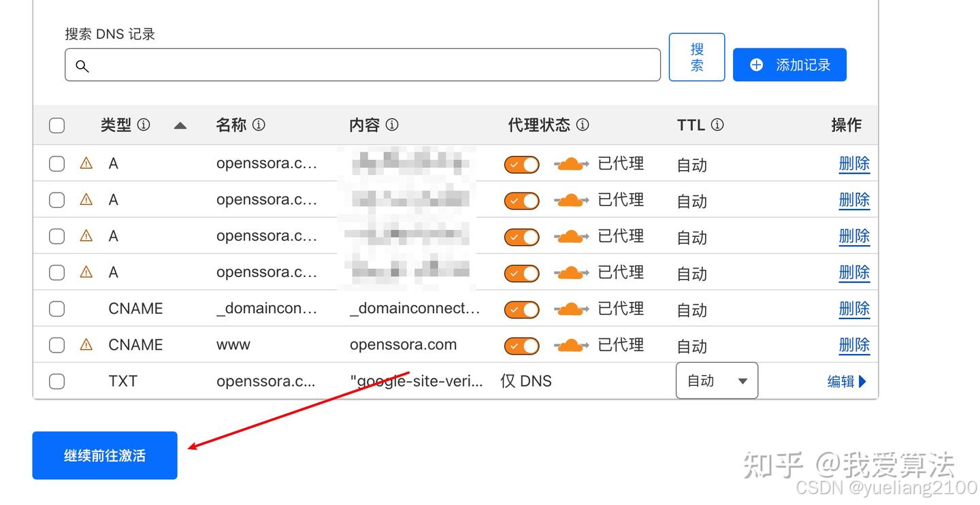Toggle proxy status for the www CNAME record
This screenshot has height=505, width=980.
click(x=522, y=346)
